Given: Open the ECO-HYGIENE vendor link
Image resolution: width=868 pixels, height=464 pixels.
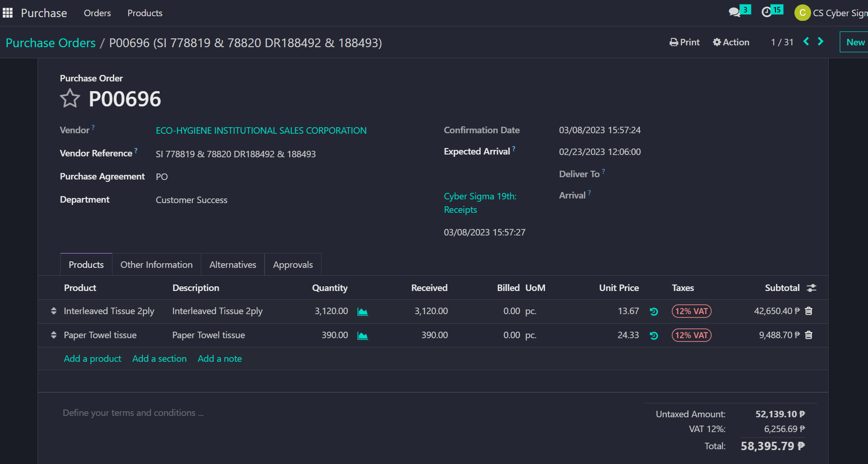Looking at the screenshot, I should pos(261,130).
